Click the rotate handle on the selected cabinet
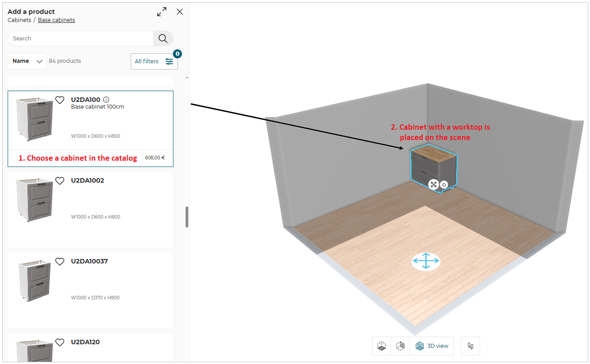The height and width of the screenshot is (364, 590). tap(444, 184)
